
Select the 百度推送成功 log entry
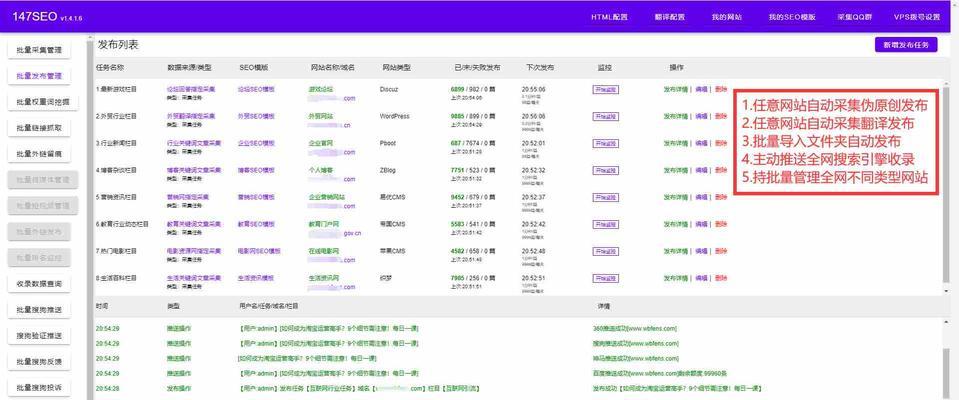659,373
